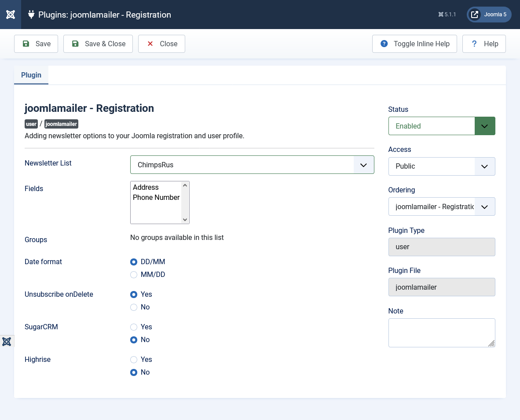Set Highrise option to Yes
The height and width of the screenshot is (420, 520).
(134, 360)
